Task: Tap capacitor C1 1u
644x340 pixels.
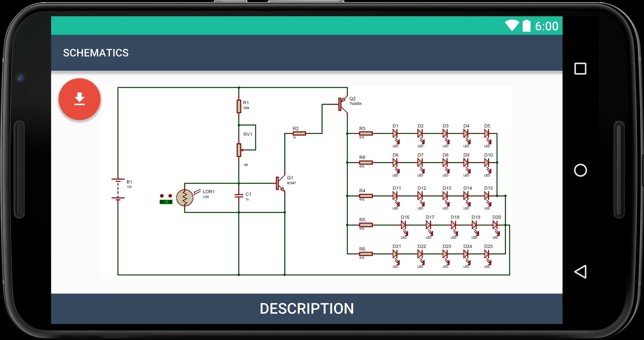Action: pyautogui.click(x=239, y=196)
